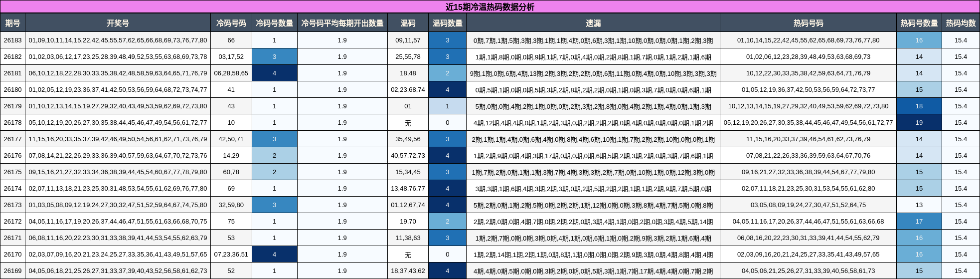Click period number cell 26170

pos(12,255)
